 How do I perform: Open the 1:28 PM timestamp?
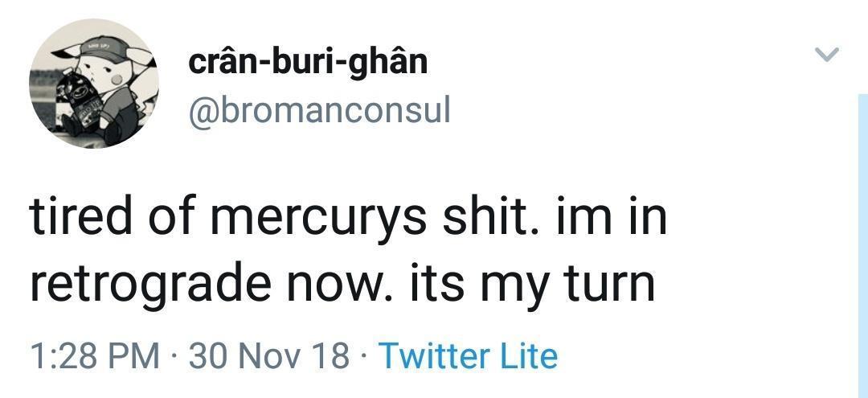tap(93, 355)
